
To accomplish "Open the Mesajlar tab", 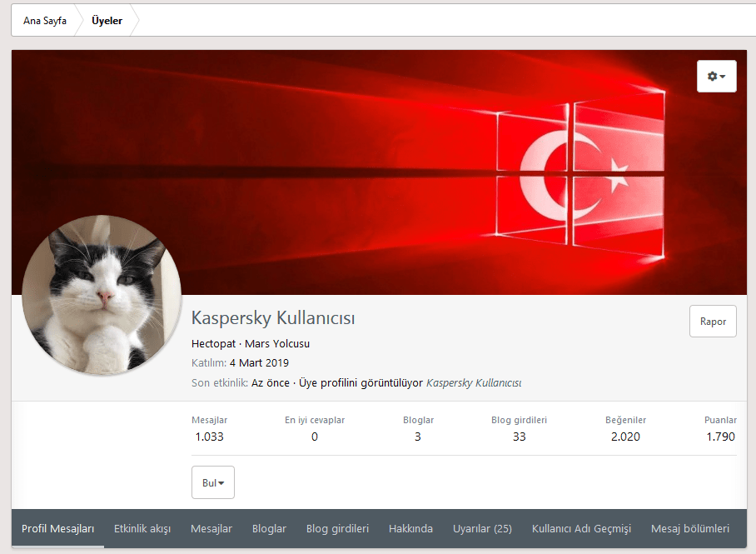I will pos(211,528).
